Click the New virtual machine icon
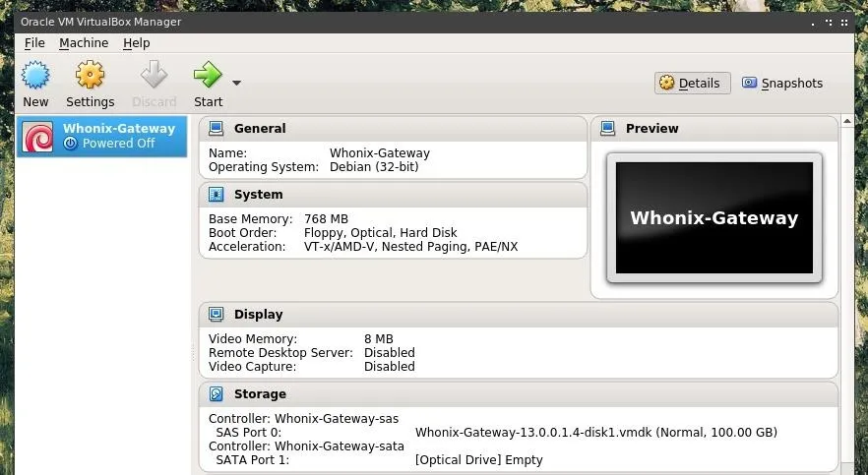Viewport: 868px width, 475px height. [x=35, y=75]
